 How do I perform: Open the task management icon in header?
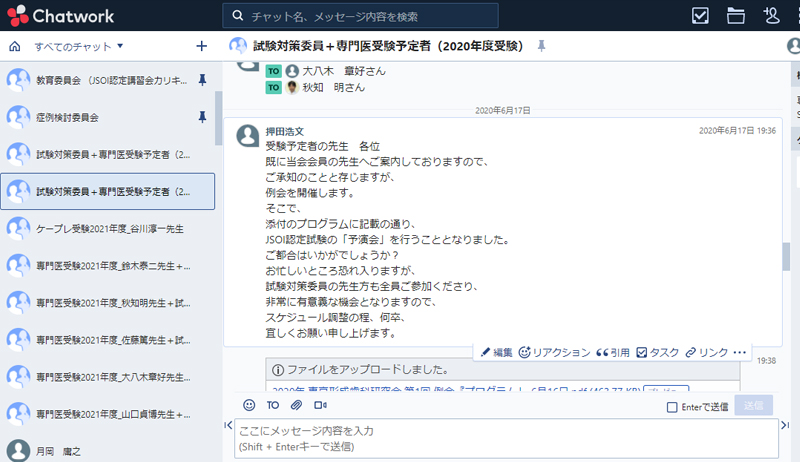click(700, 16)
